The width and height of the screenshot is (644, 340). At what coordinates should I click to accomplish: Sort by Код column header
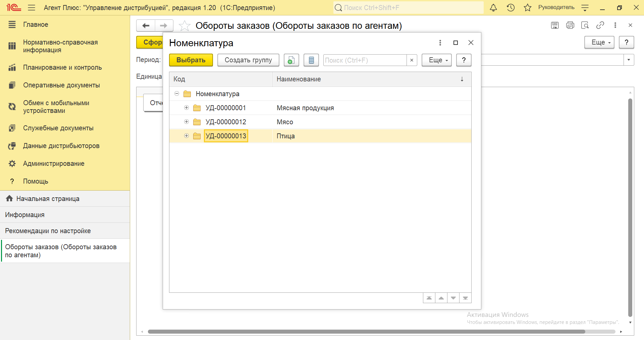(x=221, y=79)
